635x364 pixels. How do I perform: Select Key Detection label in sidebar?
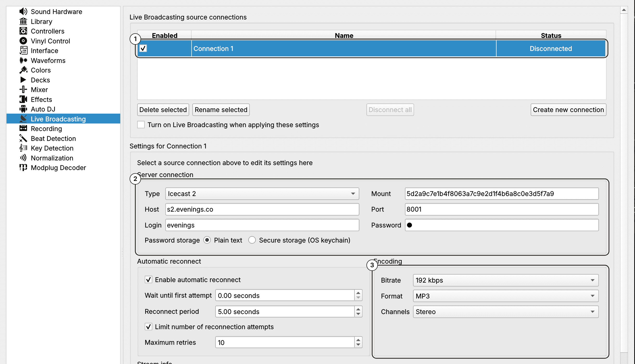(x=52, y=148)
